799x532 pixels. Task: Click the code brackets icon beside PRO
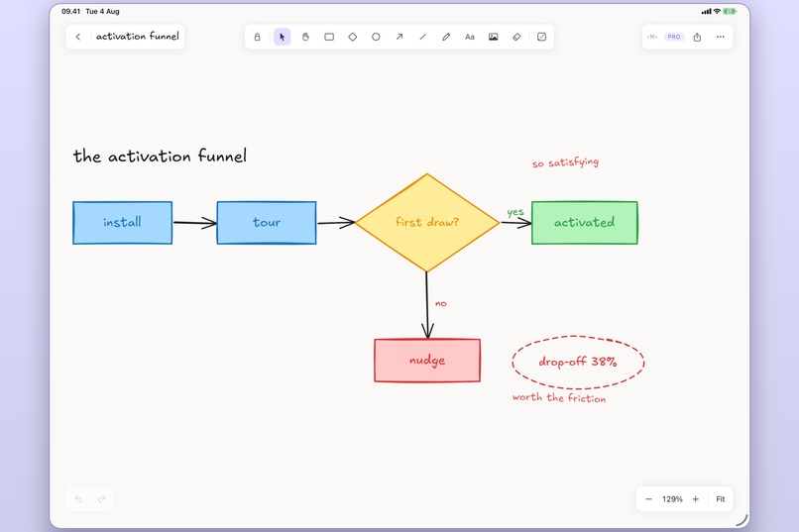(x=652, y=37)
